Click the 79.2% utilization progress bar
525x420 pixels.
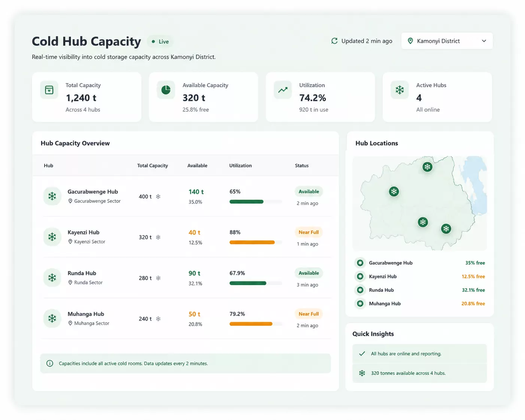256,324
